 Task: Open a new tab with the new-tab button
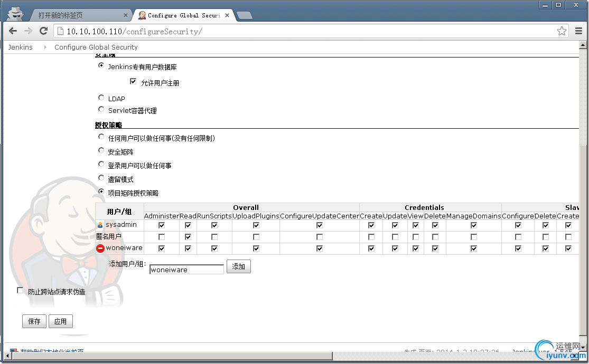[245, 15]
